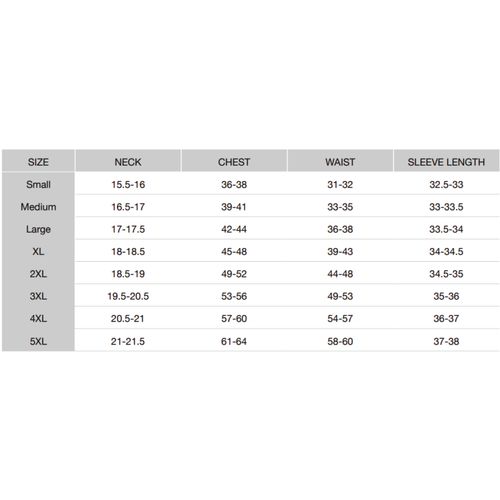Select the 3XL size row label
The width and height of the screenshot is (500, 500).
[x=38, y=296]
